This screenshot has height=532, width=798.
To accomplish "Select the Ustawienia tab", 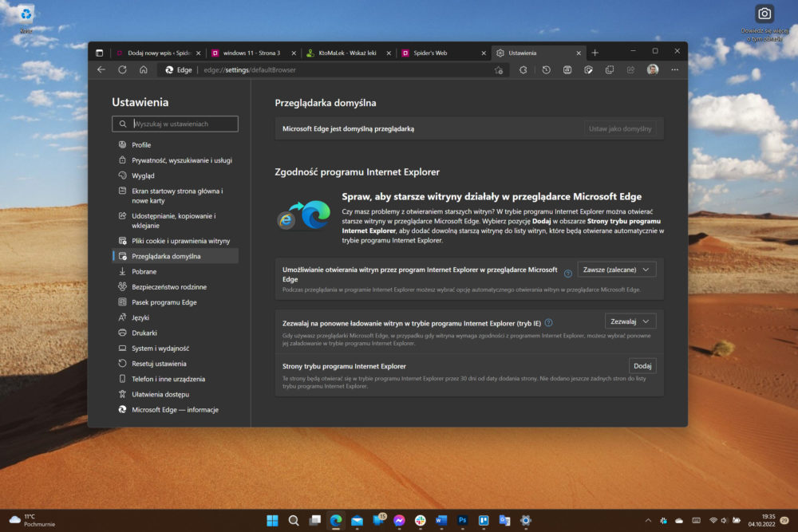I will 537,53.
